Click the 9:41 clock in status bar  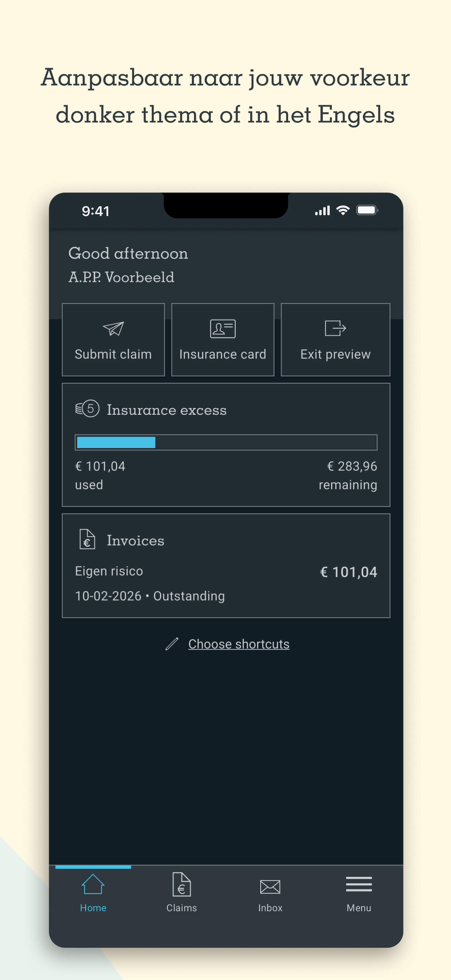(x=96, y=211)
